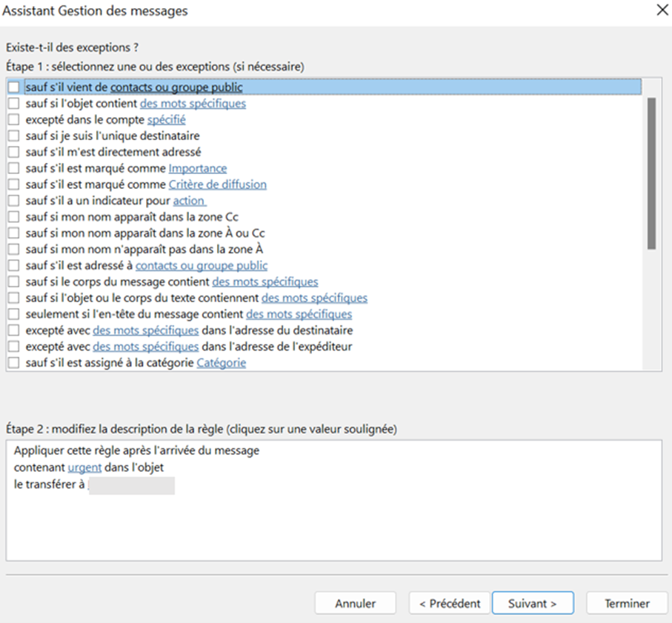The height and width of the screenshot is (623, 672).
Task: Open the 'Catégorie' link
Action: click(x=221, y=363)
